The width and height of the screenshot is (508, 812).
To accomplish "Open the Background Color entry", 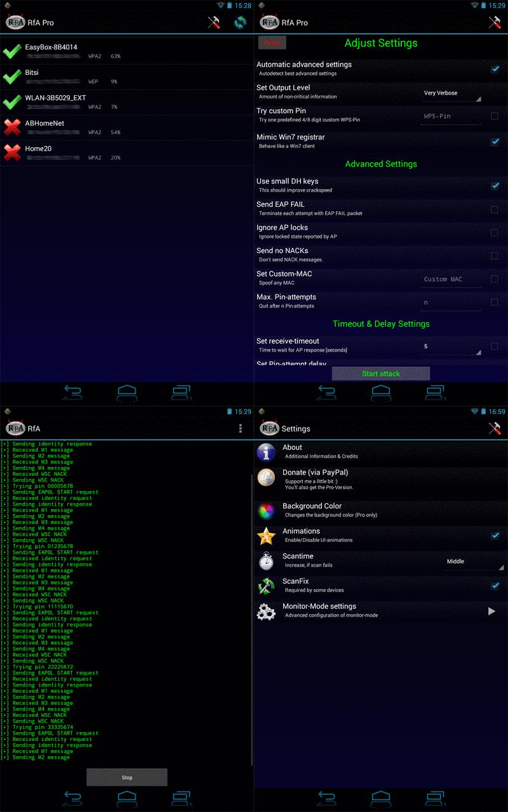I will tap(381, 511).
